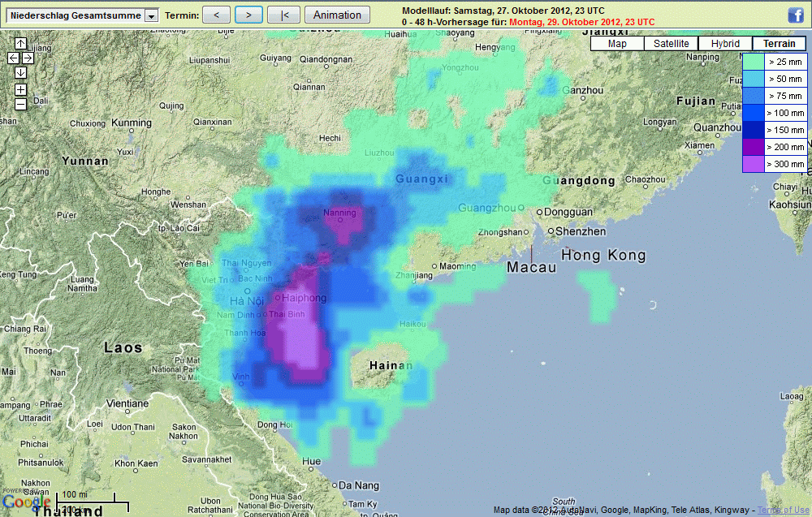
Task: Click the Haiphong city label
Action: pos(304,298)
